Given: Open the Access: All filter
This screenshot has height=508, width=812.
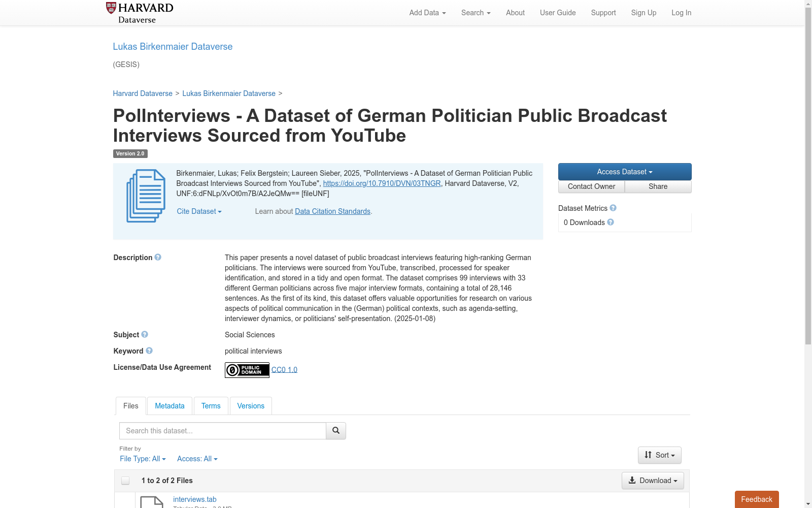Looking at the screenshot, I should pyautogui.click(x=197, y=459).
